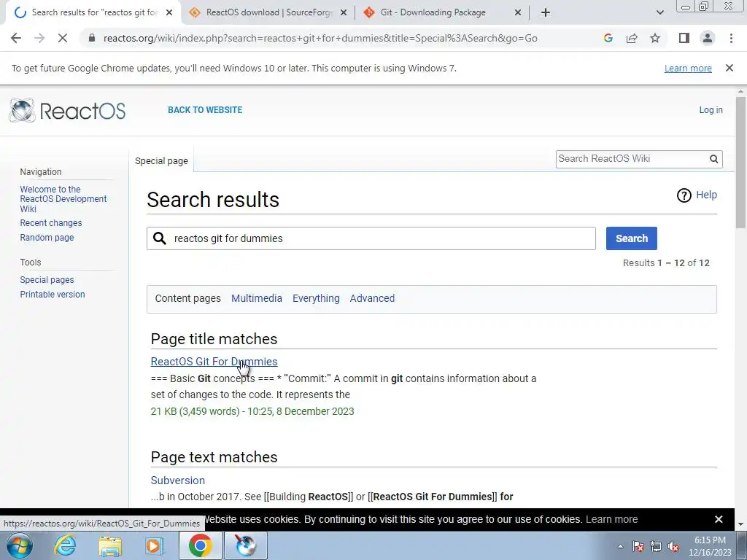Bookmark this page with the star icon

[x=655, y=38]
